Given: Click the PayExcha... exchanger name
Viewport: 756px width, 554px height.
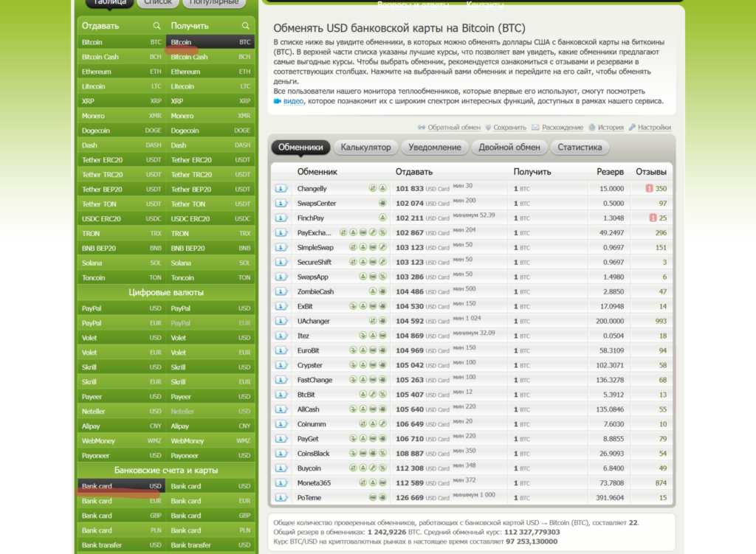Looking at the screenshot, I should 314,232.
